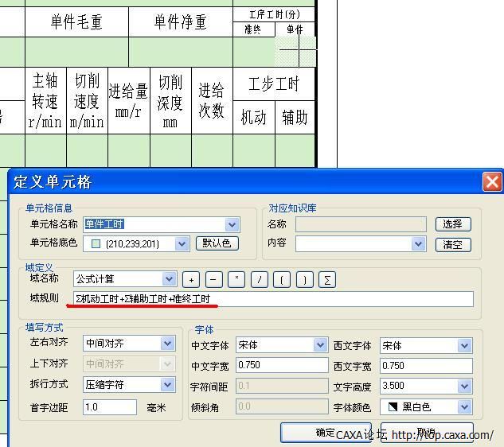The image size is (504, 447).
Task: Click the 名称 knowledge base field
Action: click(x=361, y=224)
